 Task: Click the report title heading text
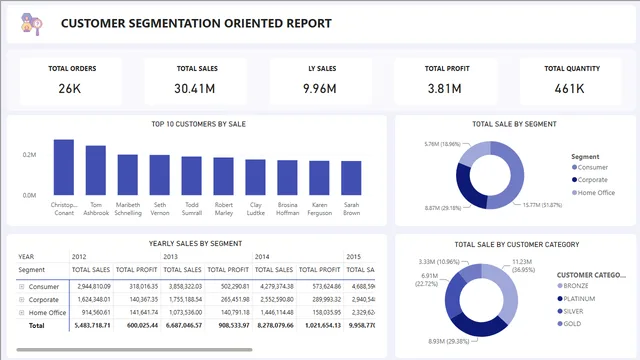point(196,24)
